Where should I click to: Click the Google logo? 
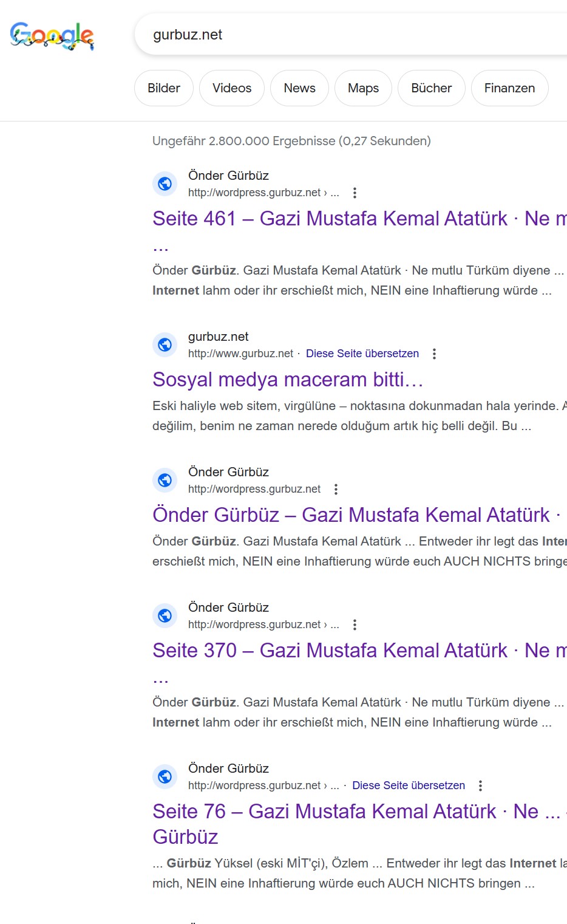[x=52, y=36]
